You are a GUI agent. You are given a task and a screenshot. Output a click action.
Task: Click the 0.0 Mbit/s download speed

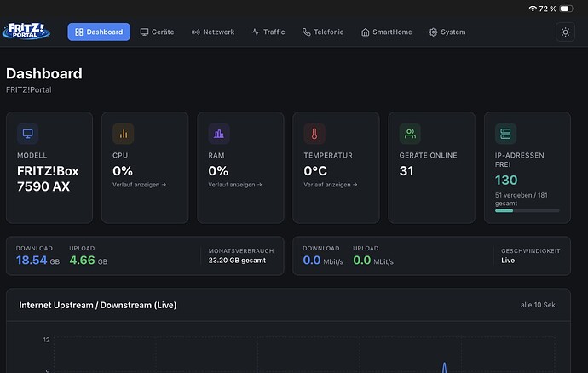coord(323,260)
